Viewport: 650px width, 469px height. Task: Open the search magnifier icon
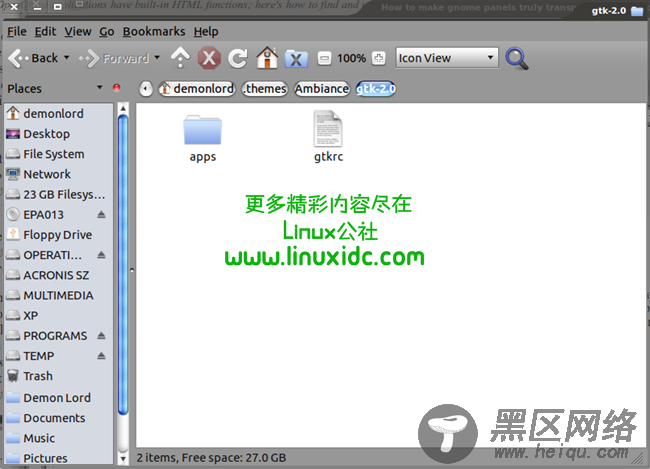(517, 58)
